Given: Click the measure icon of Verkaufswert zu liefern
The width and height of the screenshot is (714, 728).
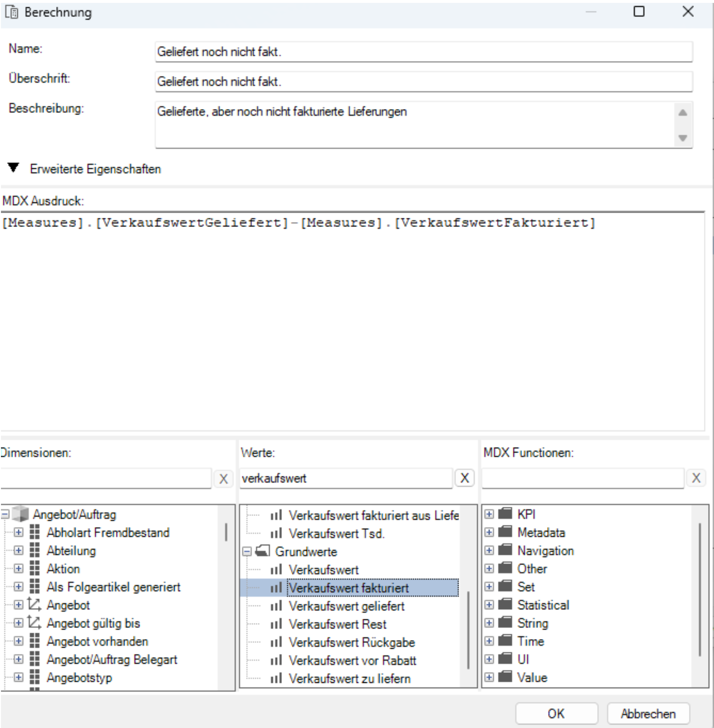Looking at the screenshot, I should pyautogui.click(x=276, y=678).
